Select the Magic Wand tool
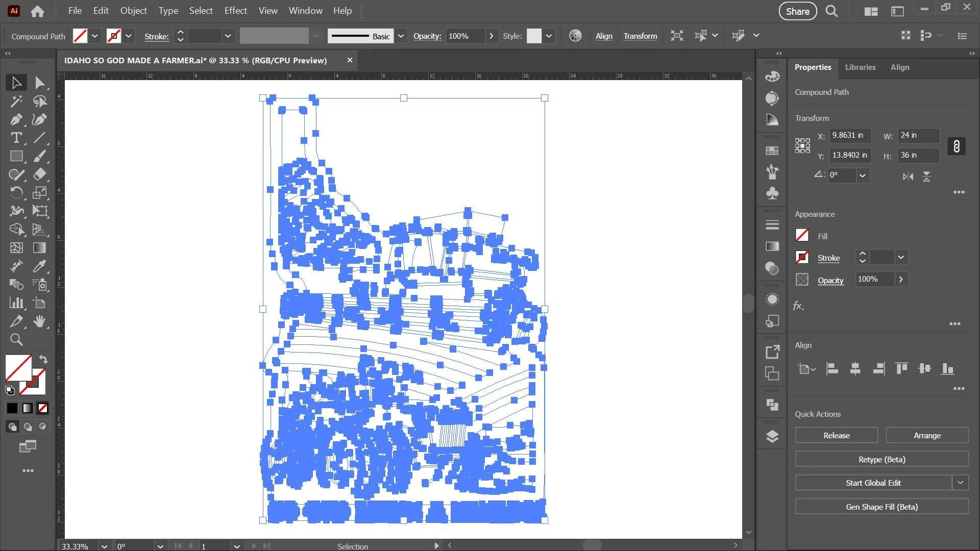980x551 pixels. coord(16,101)
